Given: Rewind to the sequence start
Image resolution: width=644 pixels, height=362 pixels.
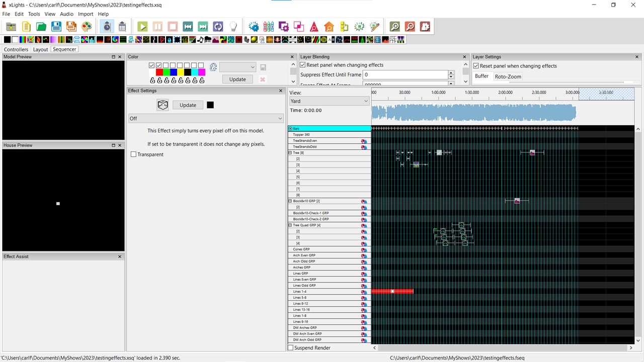Looking at the screenshot, I should tap(188, 26).
